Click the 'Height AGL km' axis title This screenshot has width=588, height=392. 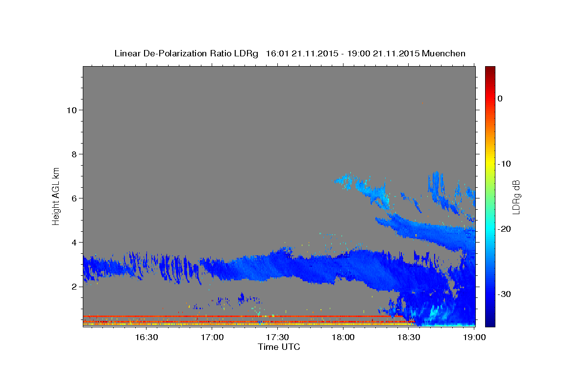point(56,196)
